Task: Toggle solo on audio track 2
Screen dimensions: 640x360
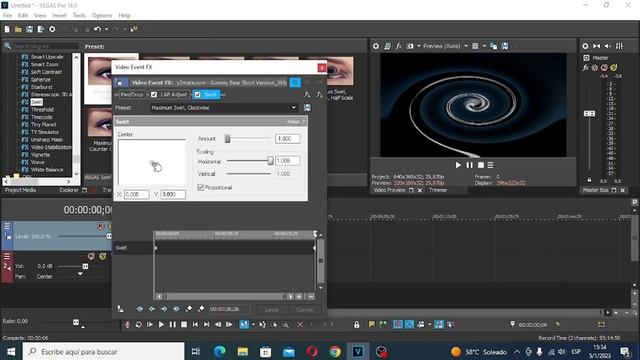Action: point(102,256)
